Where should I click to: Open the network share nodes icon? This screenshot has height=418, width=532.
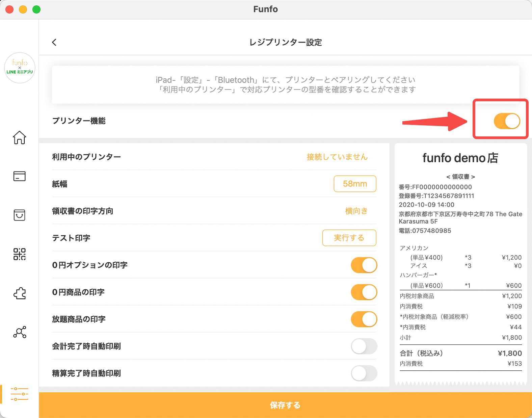[19, 332]
